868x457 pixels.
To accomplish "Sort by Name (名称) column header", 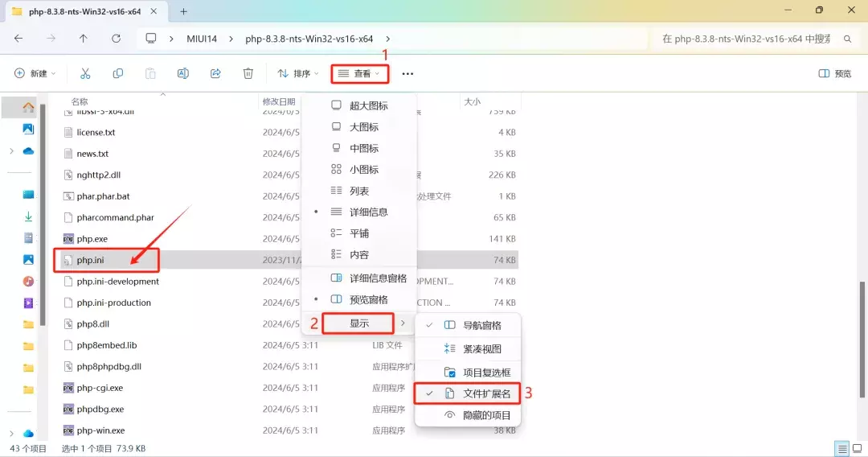I will tap(80, 101).
